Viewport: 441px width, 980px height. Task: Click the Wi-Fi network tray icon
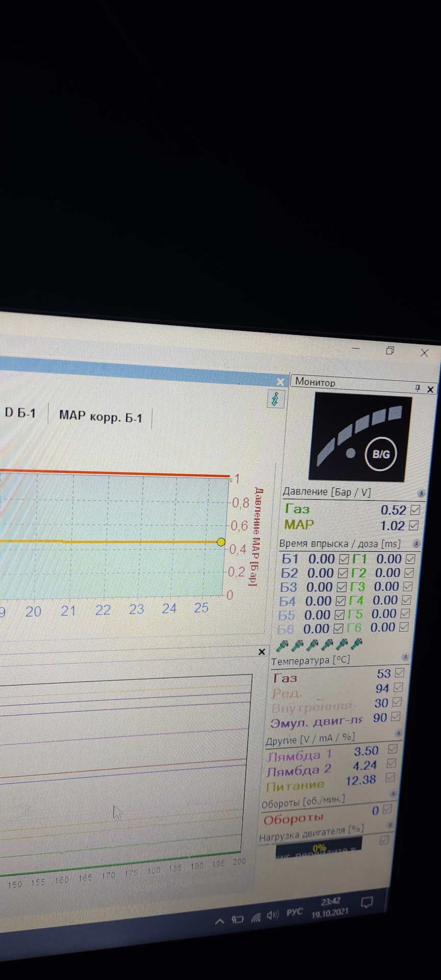click(x=256, y=918)
